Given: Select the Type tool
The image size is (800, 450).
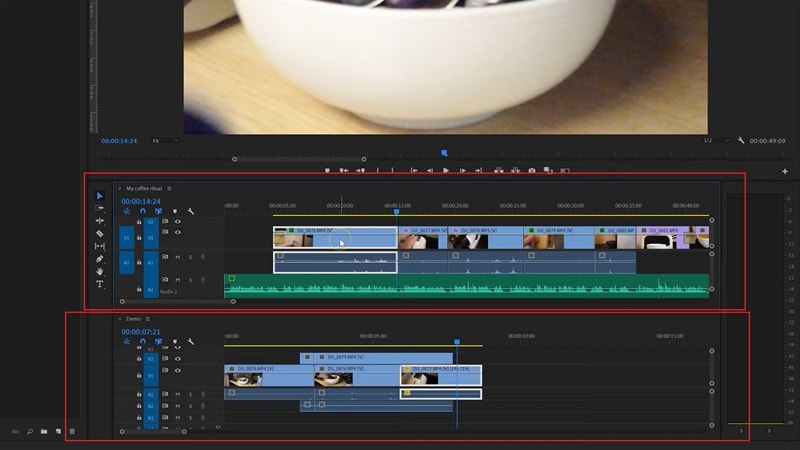Looking at the screenshot, I should coord(99,284).
